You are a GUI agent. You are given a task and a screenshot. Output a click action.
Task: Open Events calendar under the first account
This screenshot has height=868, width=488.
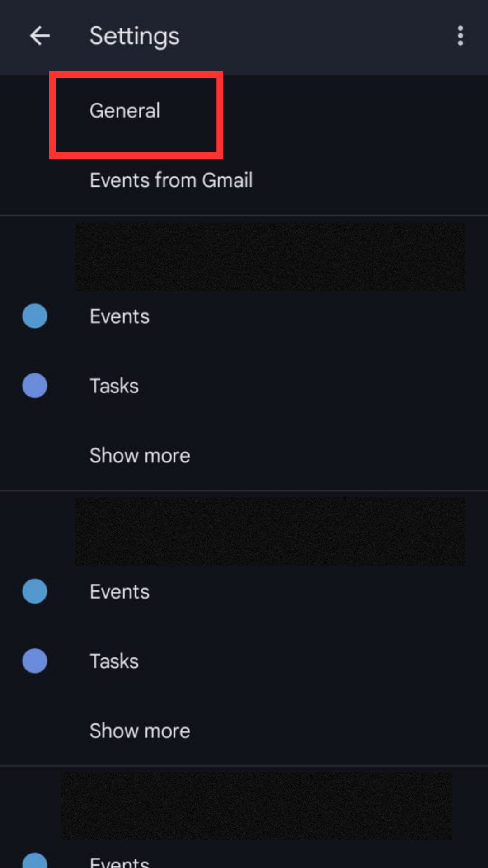[x=120, y=316]
